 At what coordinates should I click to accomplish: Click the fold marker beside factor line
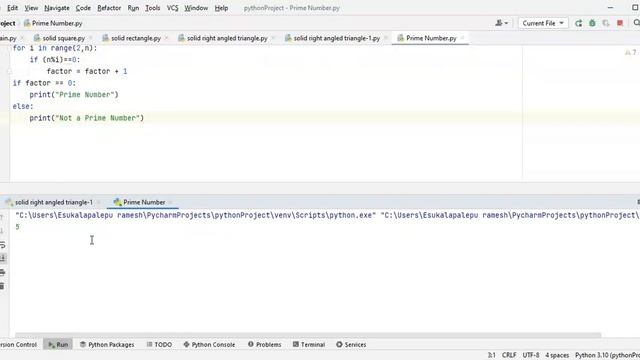pyautogui.click(x=10, y=71)
